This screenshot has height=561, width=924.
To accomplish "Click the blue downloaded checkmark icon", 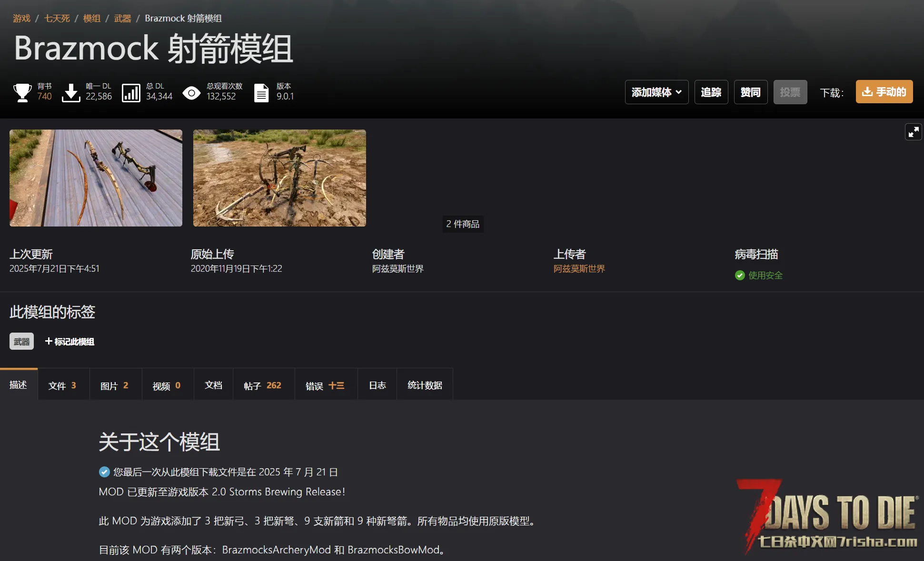I will [104, 472].
